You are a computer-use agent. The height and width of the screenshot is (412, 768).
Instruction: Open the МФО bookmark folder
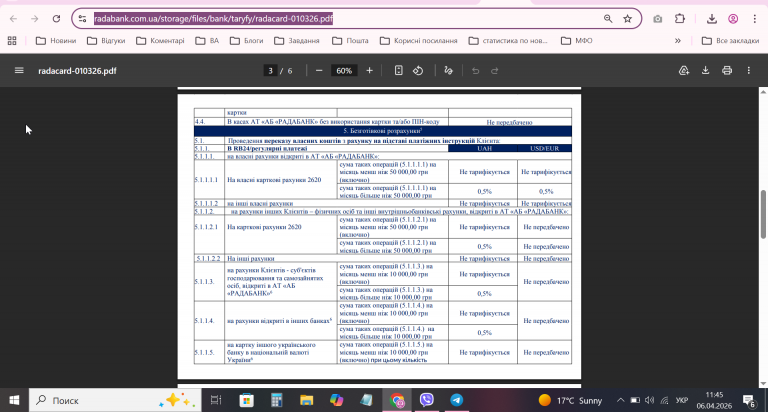[576, 41]
